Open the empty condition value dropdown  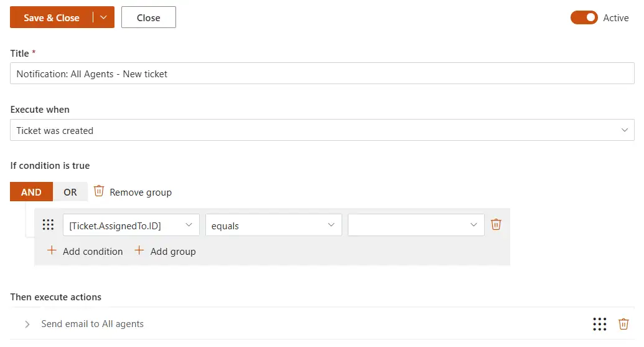pyautogui.click(x=416, y=225)
